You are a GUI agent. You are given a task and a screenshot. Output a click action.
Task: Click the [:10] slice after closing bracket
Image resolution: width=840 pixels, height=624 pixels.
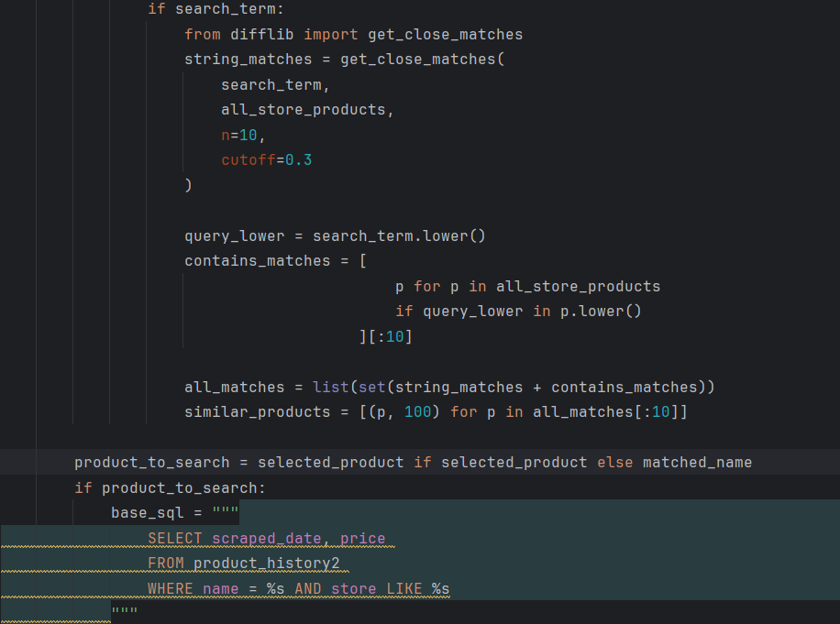pos(390,336)
